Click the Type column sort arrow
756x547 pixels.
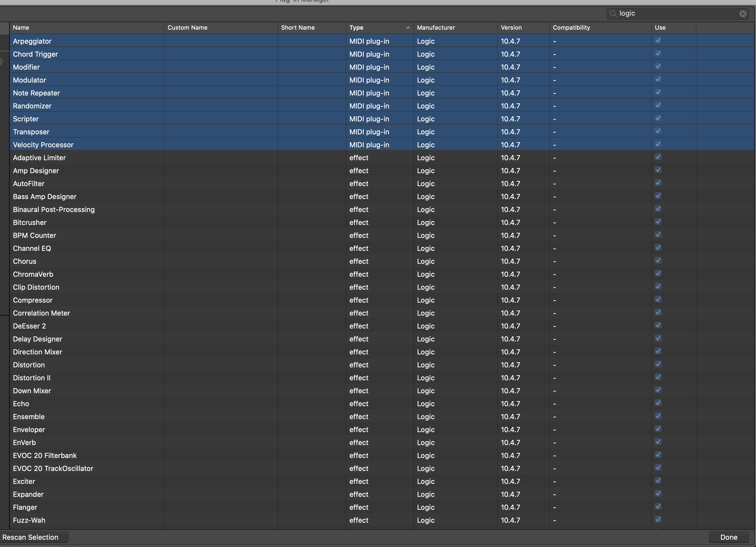pos(408,28)
